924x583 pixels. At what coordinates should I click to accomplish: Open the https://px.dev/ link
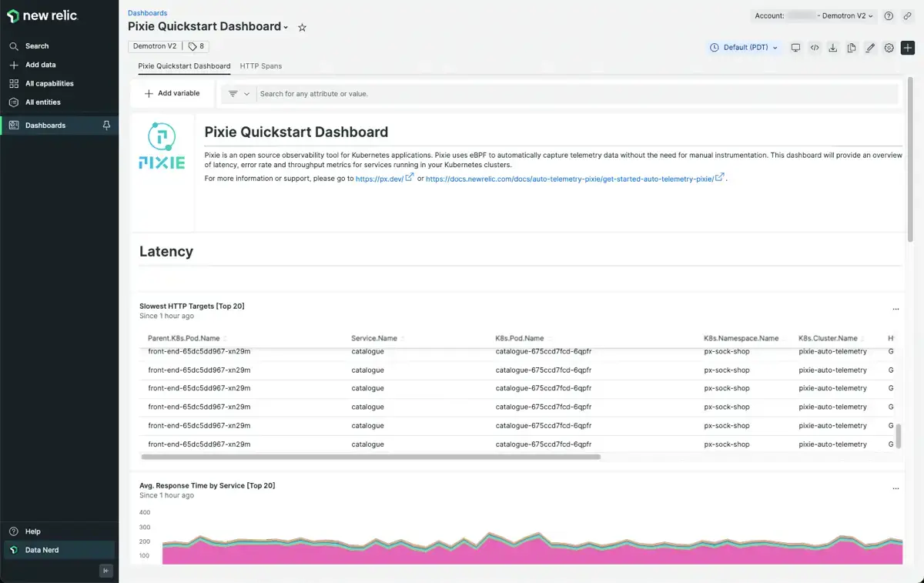click(379, 179)
